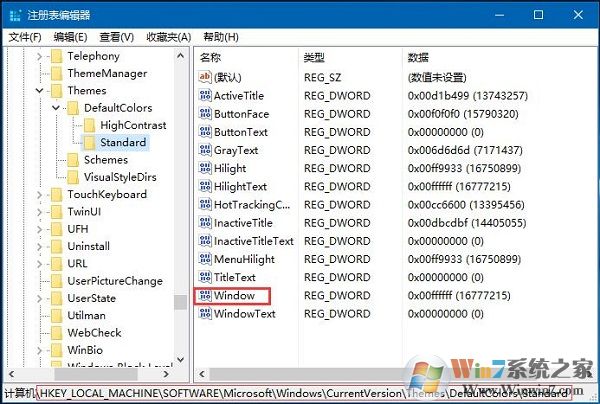Select the MenuHilight value name
600x404 pixels.
pos(244,259)
